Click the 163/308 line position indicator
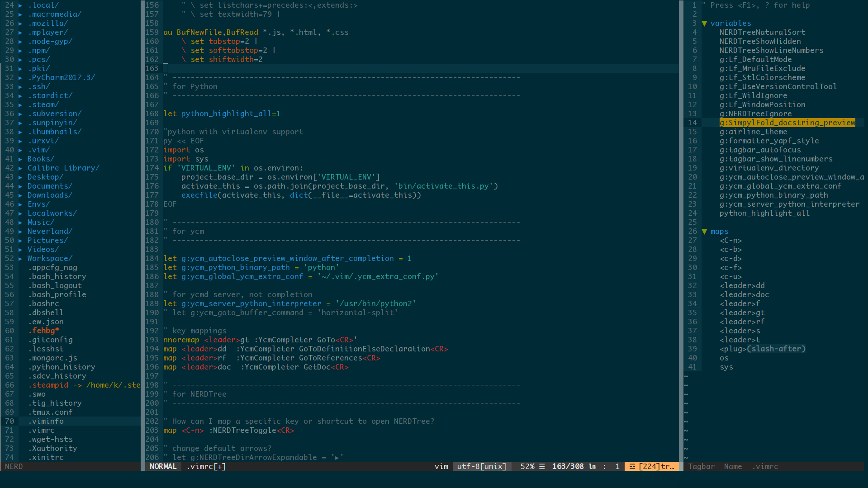The height and width of the screenshot is (488, 868). [568, 466]
